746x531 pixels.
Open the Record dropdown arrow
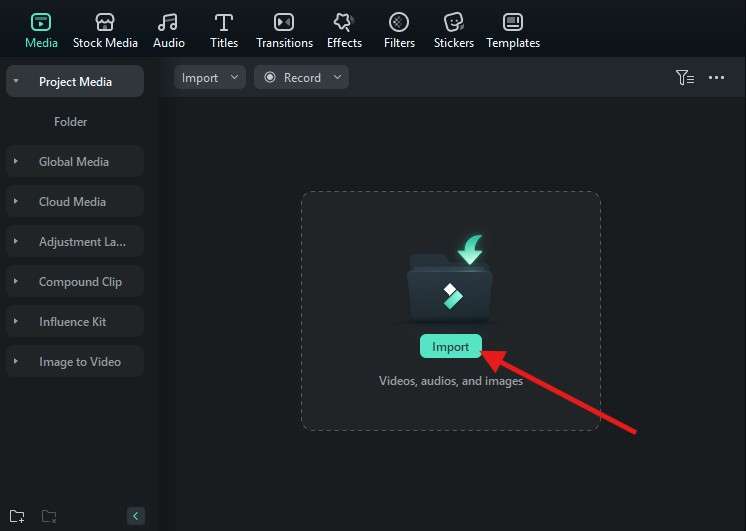[337, 77]
